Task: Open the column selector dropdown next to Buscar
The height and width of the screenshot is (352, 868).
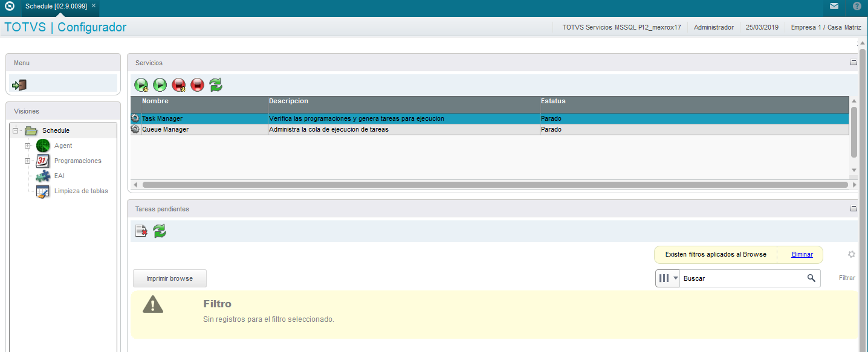Action: (x=668, y=278)
